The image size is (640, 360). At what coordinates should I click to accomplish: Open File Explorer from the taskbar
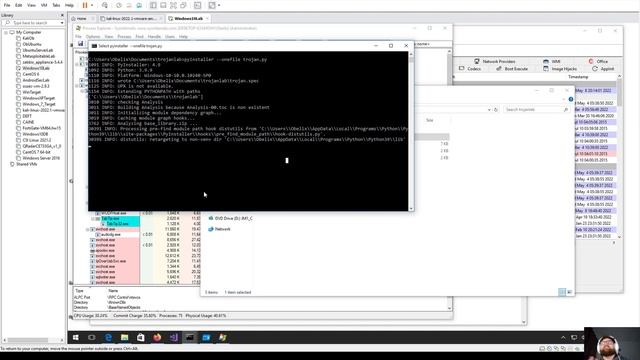point(124,337)
